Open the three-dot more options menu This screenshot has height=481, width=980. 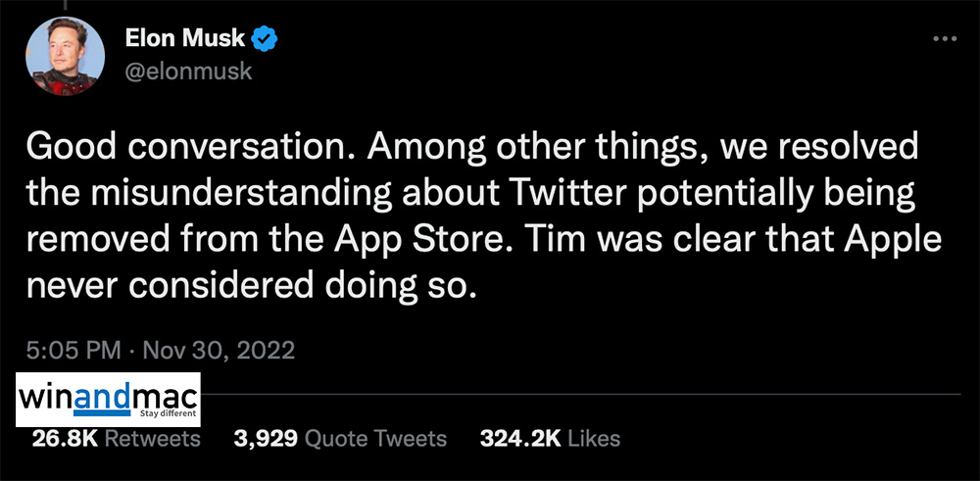pos(944,37)
